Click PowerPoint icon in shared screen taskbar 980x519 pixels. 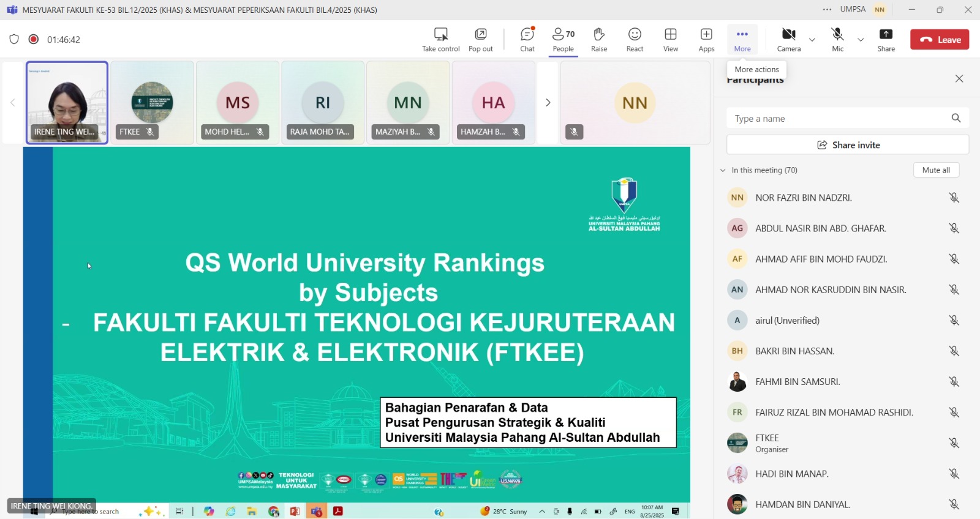click(295, 512)
